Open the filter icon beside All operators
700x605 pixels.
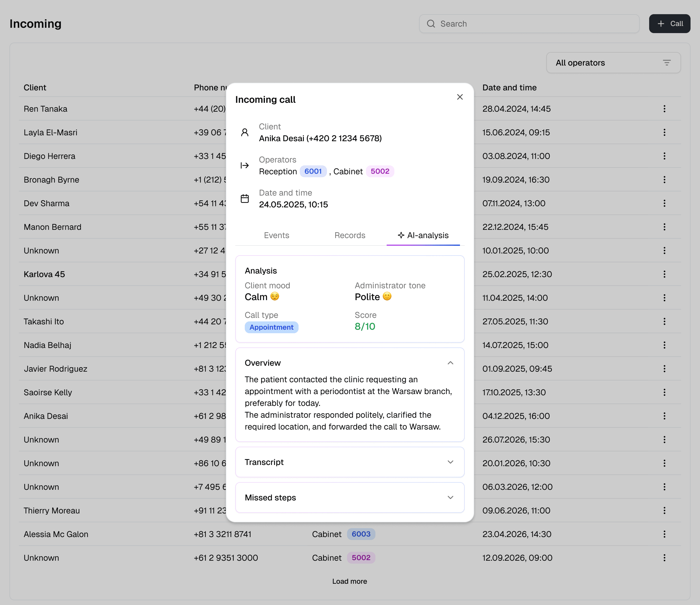click(x=667, y=62)
